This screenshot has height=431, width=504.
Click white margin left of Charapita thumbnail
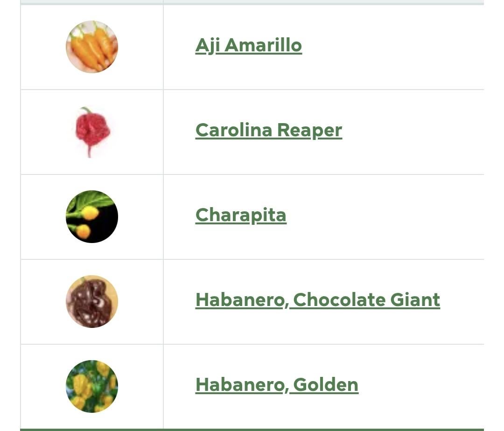[42, 216]
